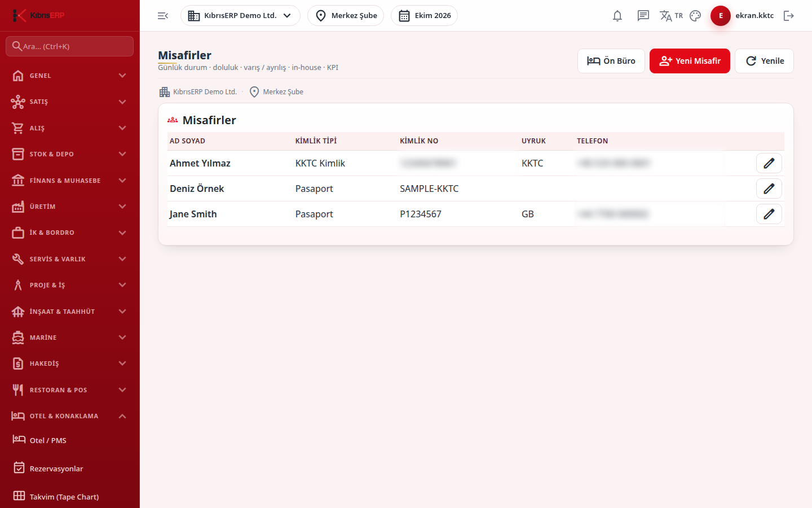Expand the MARİNE sidebar section
Image resolution: width=812 pixels, height=508 pixels.
point(70,338)
